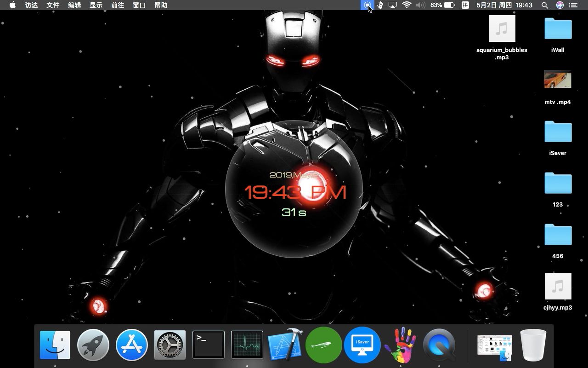Open the 拼 input method menu
Screen dimensions: 588x368
click(x=465, y=5)
